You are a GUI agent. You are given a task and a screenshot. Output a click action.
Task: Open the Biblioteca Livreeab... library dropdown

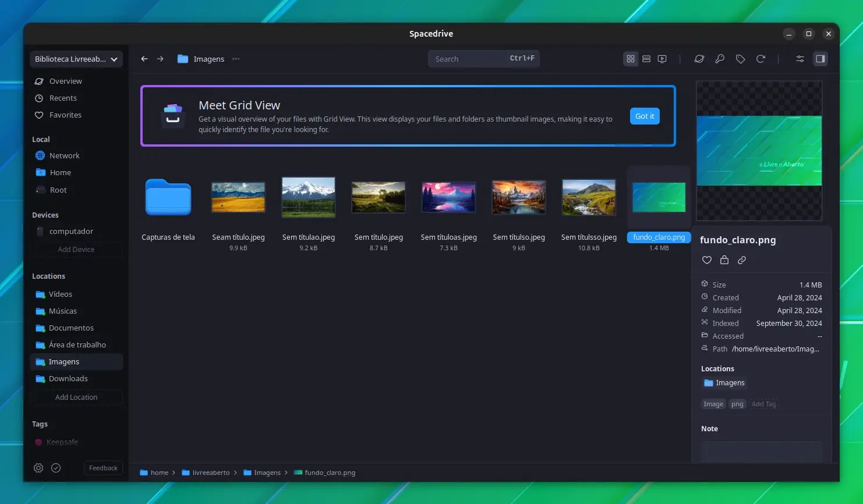tap(76, 59)
